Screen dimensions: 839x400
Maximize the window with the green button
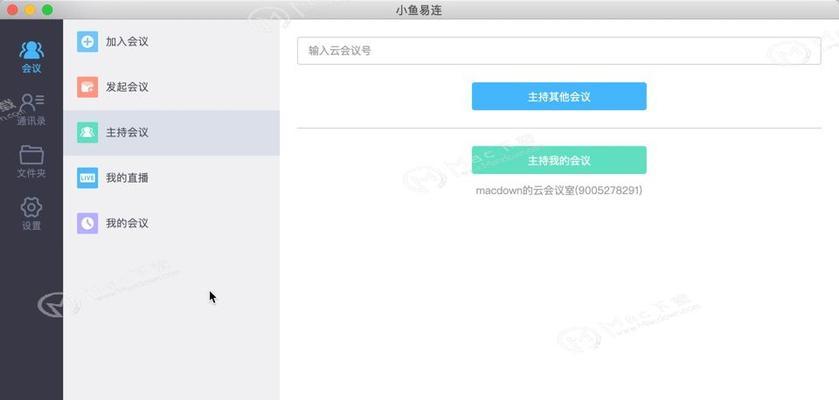tap(48, 10)
